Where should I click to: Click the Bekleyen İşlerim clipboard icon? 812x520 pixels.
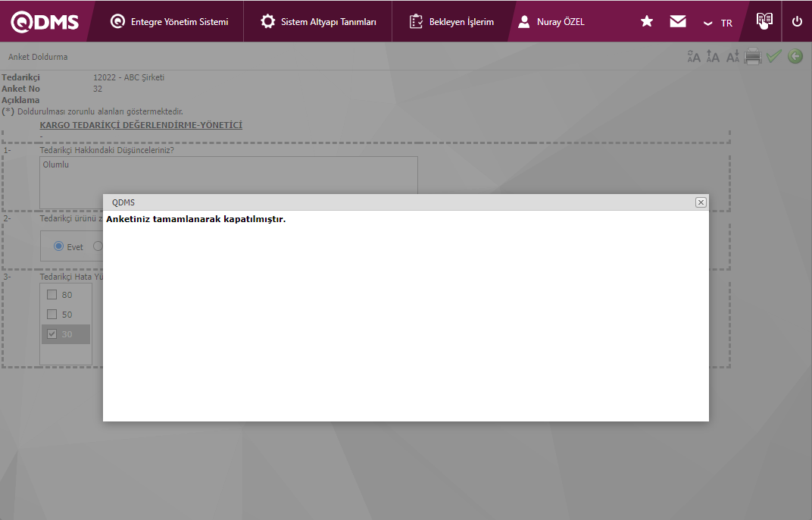point(416,21)
